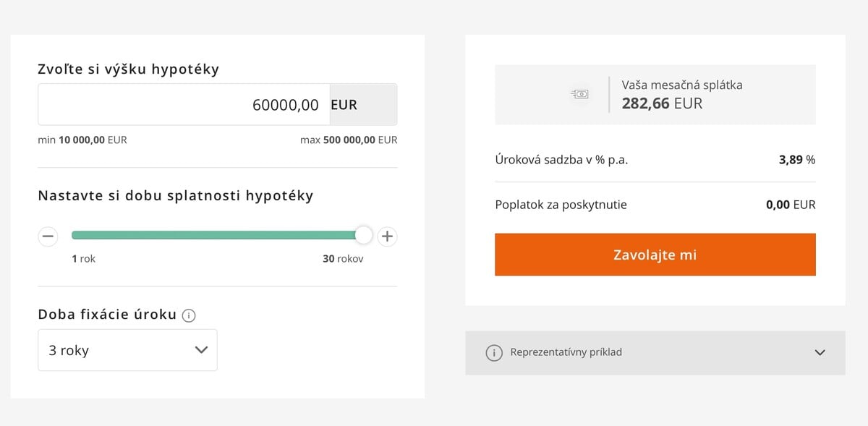Image resolution: width=868 pixels, height=426 pixels.
Task: Click the 30 rokov label below the slider
Action: click(x=343, y=258)
